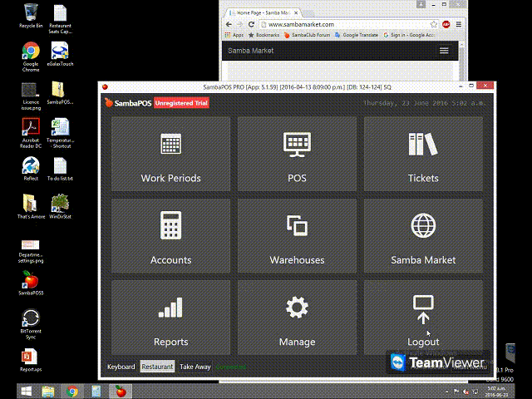This screenshot has height=399, width=532.
Task: Open the Google Translate bookmark
Action: click(x=357, y=35)
